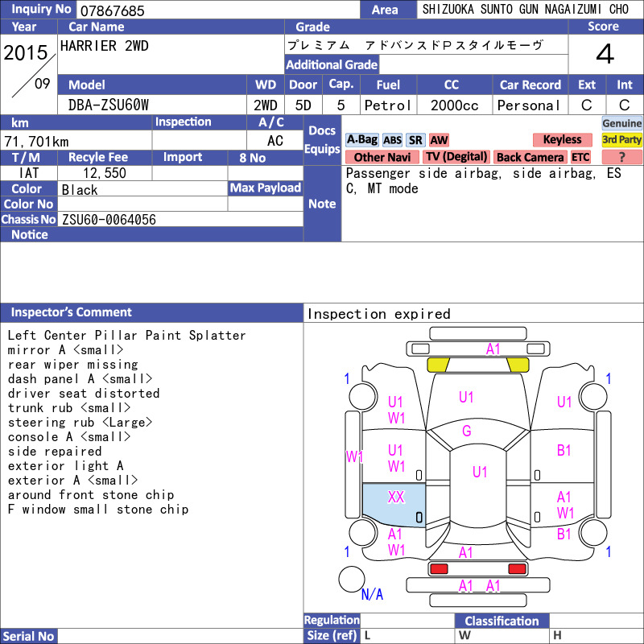Click the ABS equipment badge
The width and height of the screenshot is (644, 644).
pyautogui.click(x=392, y=140)
